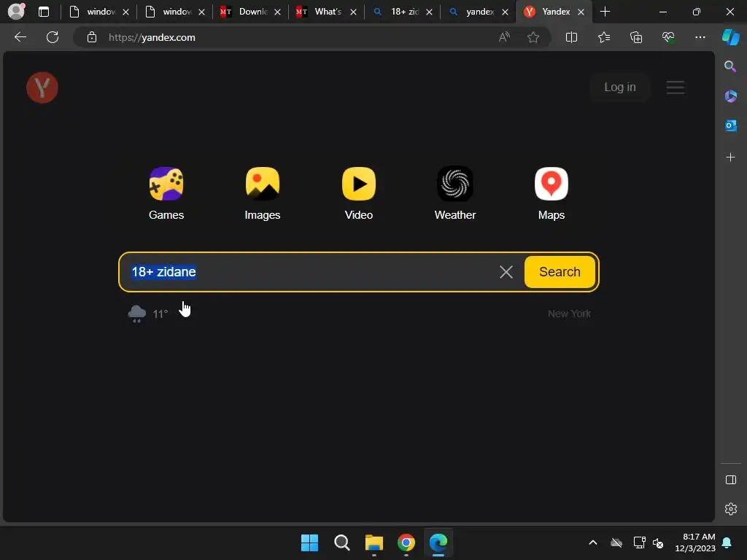The width and height of the screenshot is (747, 560).
Task: Toggle split screen view
Action: [x=571, y=37]
